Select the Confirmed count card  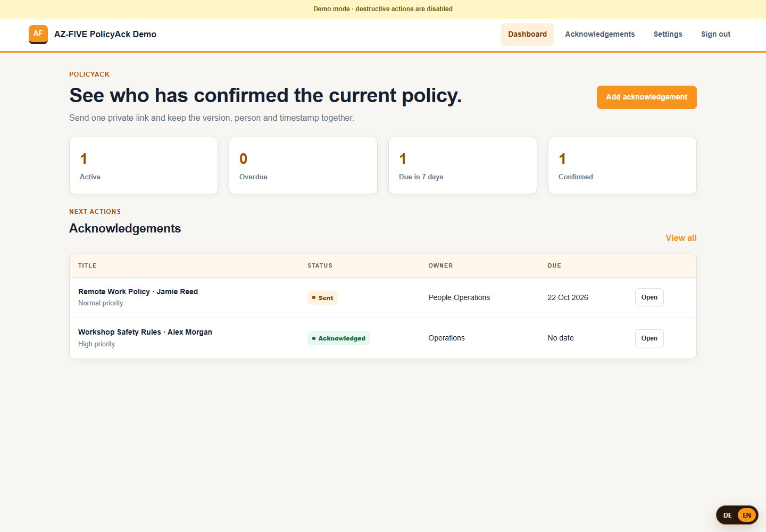click(x=622, y=165)
